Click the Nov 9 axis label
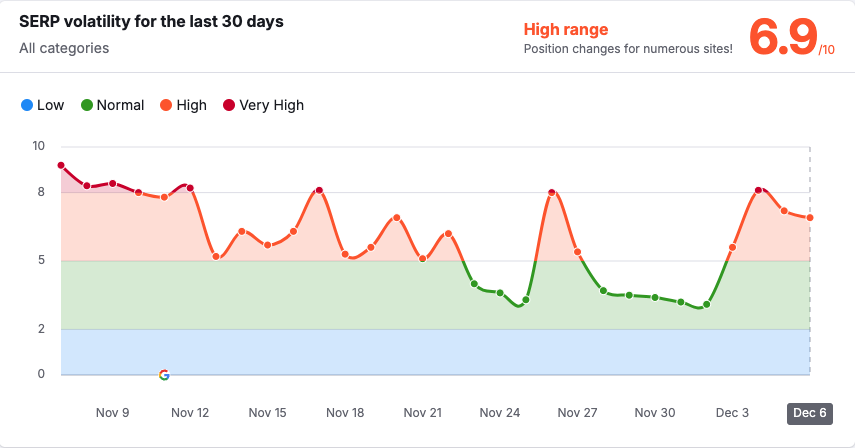Screen dimensions: 855x448 112,413
